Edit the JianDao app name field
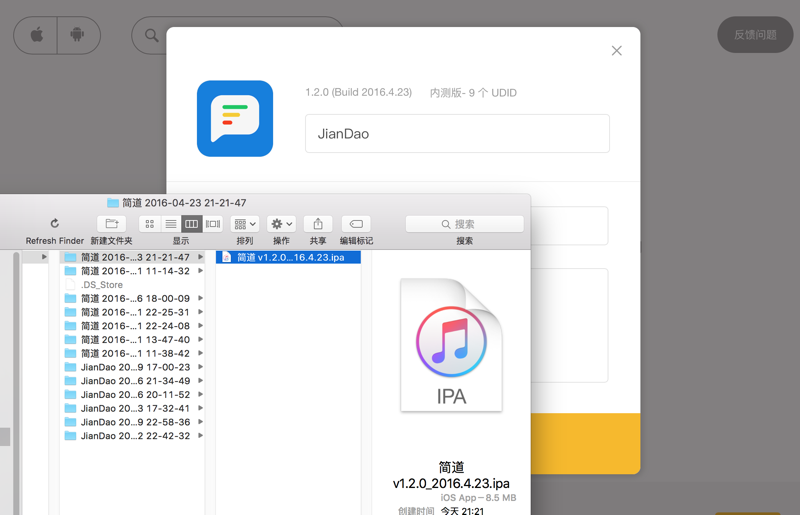The image size is (800, 515). pyautogui.click(x=457, y=134)
